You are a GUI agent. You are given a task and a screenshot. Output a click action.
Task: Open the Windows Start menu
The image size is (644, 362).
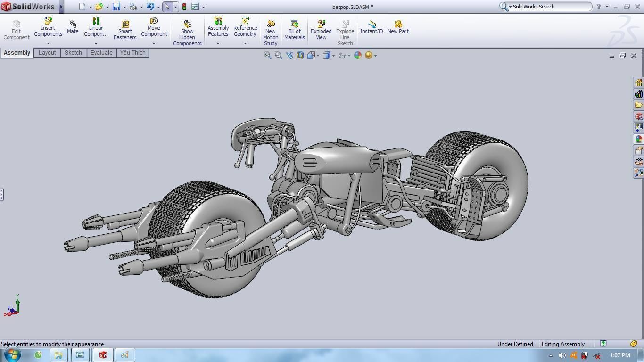pyautogui.click(x=12, y=355)
